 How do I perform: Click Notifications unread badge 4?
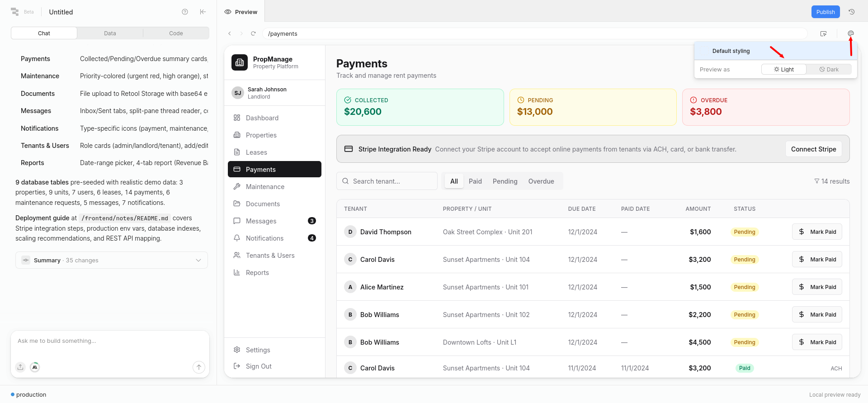pyautogui.click(x=312, y=238)
